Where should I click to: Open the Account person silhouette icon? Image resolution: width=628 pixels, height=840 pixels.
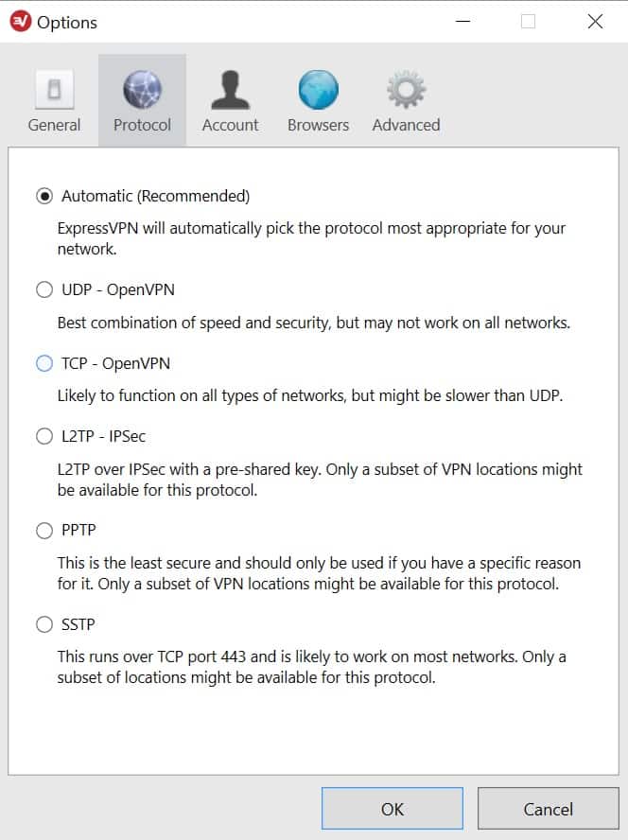click(230, 90)
